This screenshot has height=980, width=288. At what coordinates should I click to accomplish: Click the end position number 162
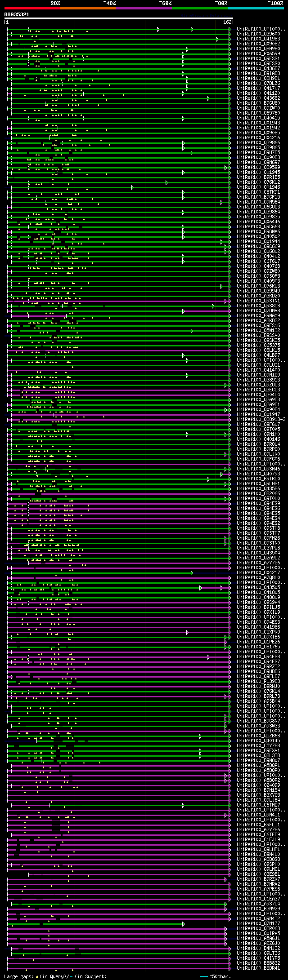click(x=227, y=22)
